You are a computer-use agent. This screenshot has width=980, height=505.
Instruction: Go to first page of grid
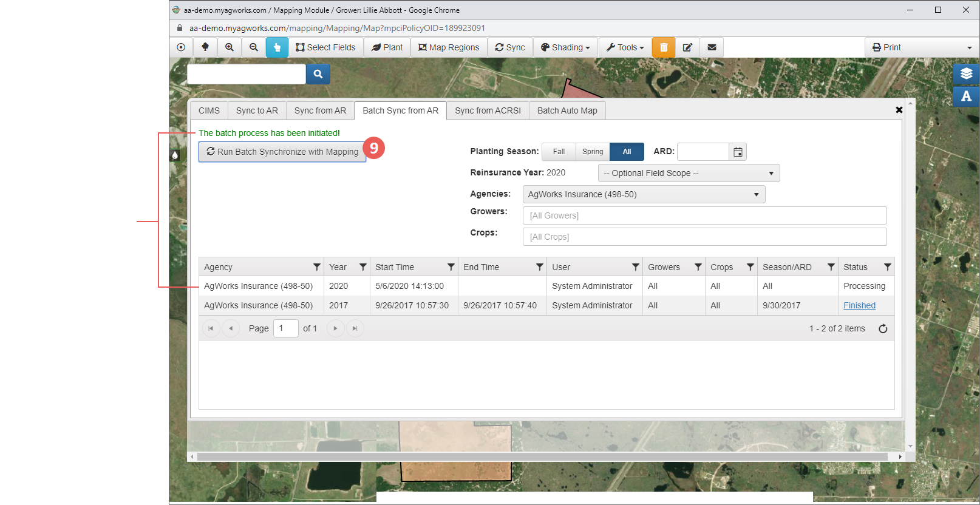tap(211, 328)
